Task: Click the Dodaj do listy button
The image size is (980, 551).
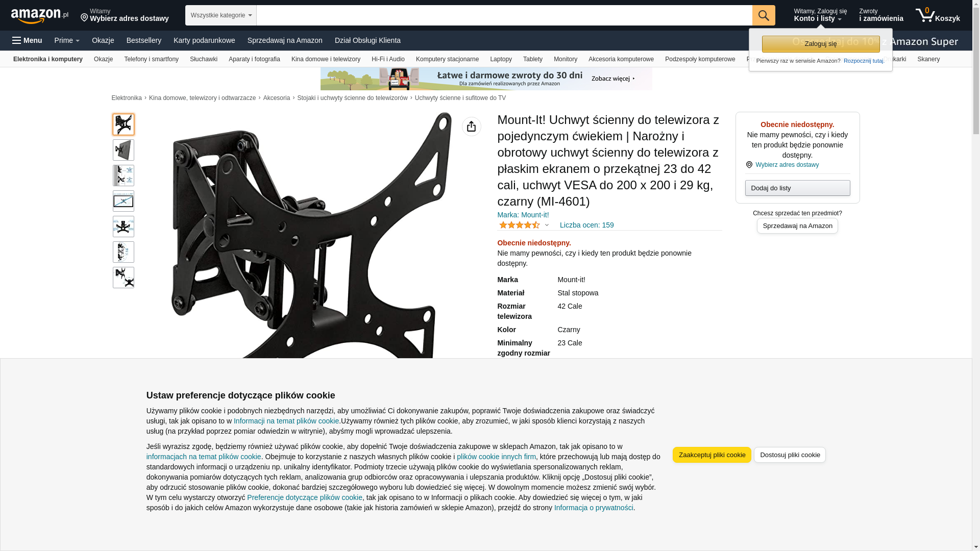Action: coord(797,188)
